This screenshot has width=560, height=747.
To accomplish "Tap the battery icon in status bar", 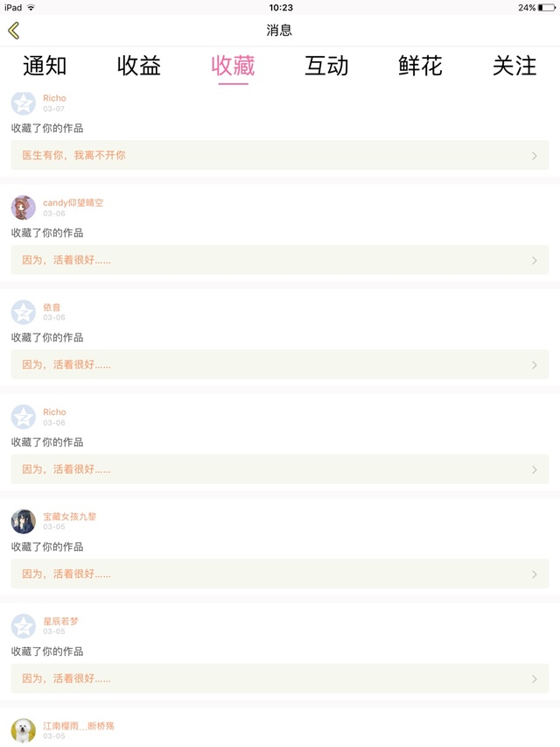I will tap(547, 8).
